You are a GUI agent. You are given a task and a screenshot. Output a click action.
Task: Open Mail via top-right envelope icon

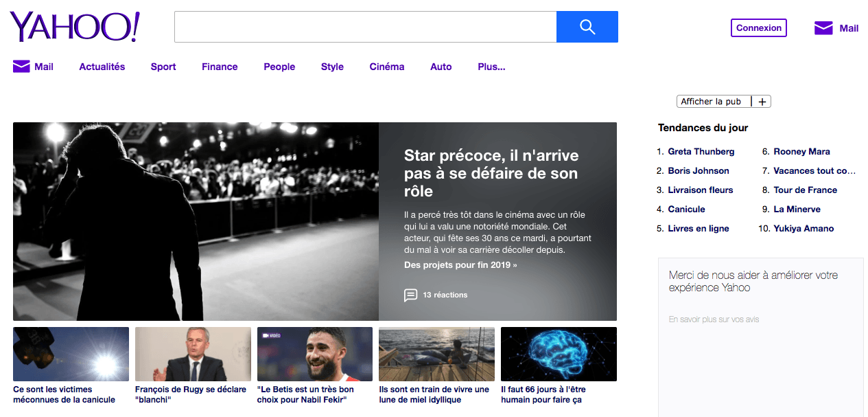(823, 28)
